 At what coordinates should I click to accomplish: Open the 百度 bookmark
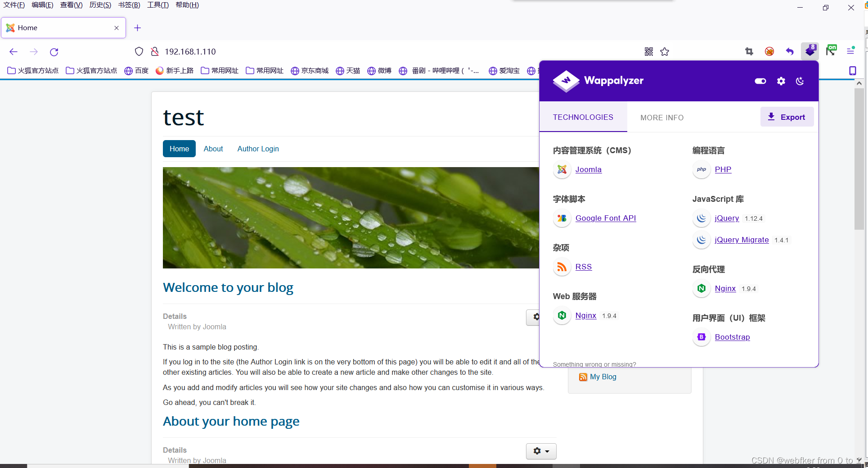[136, 71]
